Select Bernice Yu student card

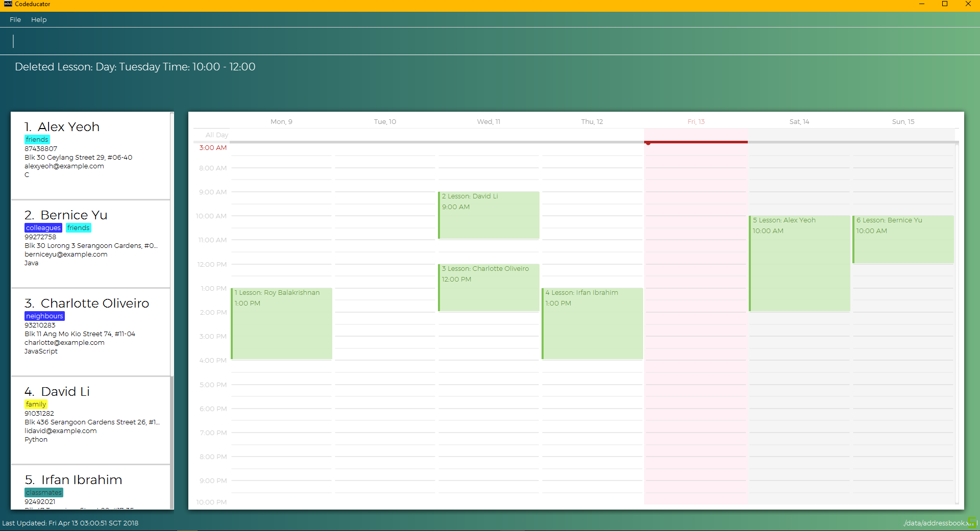90,244
